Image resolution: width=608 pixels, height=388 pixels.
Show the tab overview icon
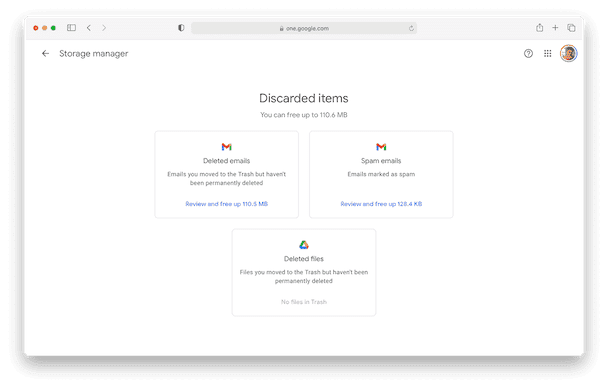click(571, 28)
